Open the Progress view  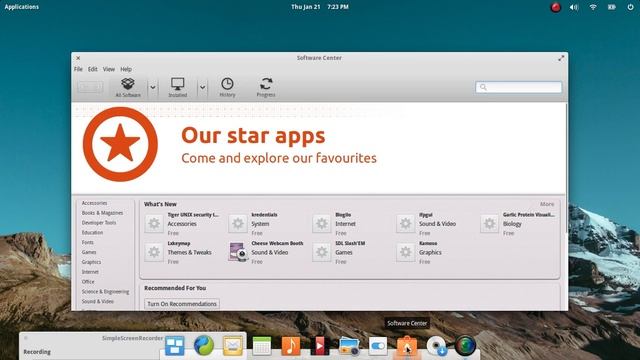point(266,87)
